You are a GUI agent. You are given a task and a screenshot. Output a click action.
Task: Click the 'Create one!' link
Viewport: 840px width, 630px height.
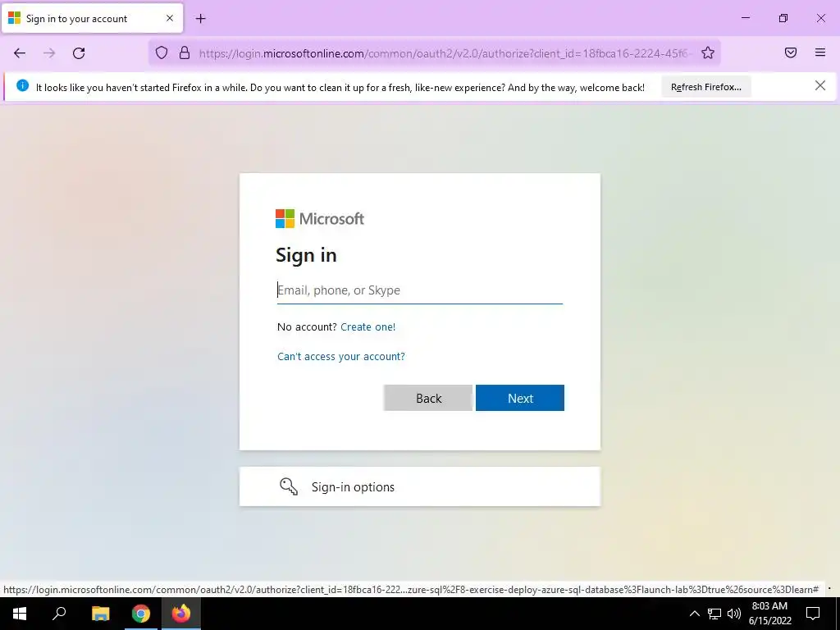coord(368,326)
